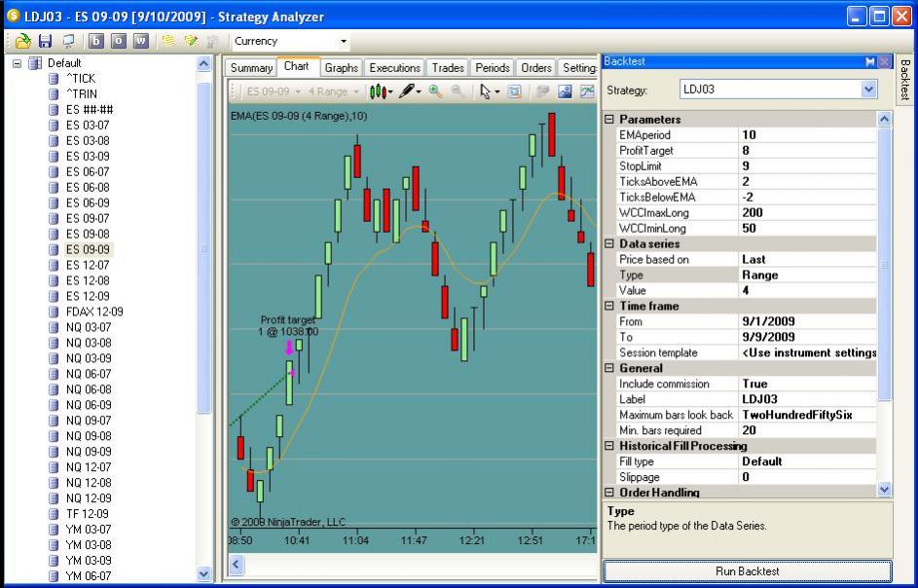Click the From date 9/1/2009

807,321
